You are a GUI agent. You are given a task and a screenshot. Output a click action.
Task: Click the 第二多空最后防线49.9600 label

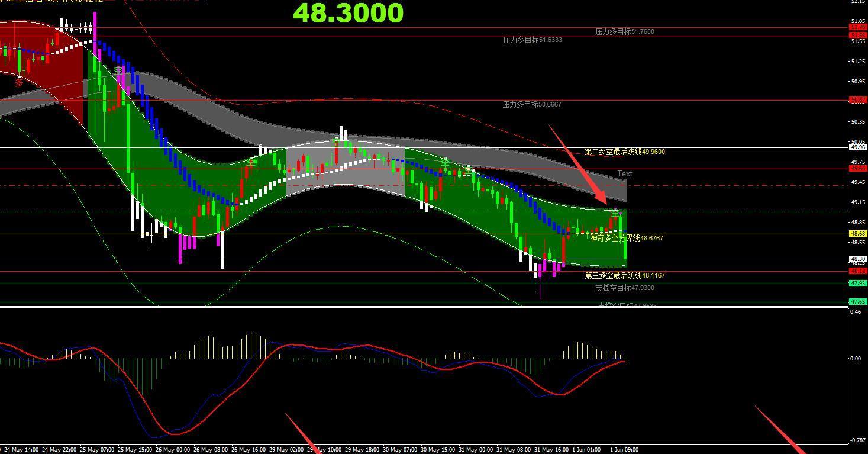click(x=625, y=152)
